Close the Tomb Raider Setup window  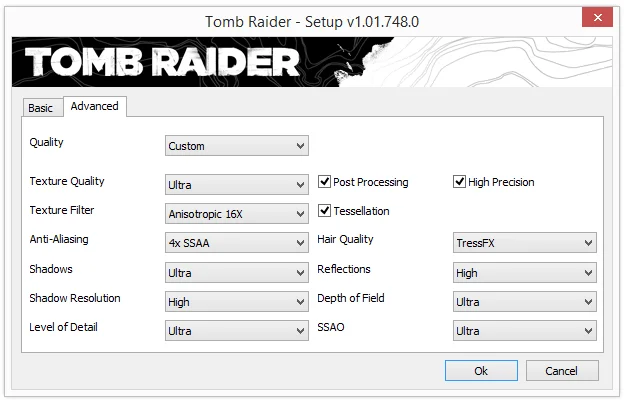point(597,18)
